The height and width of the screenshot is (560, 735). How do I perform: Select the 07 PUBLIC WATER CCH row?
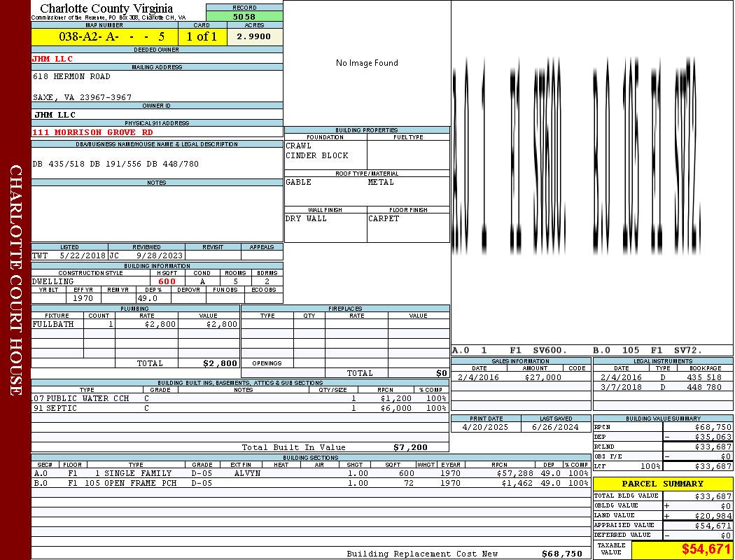pyautogui.click(x=240, y=399)
